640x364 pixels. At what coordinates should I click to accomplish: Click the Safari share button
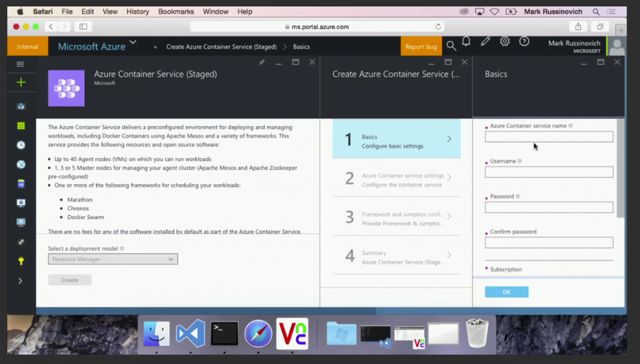(578, 27)
